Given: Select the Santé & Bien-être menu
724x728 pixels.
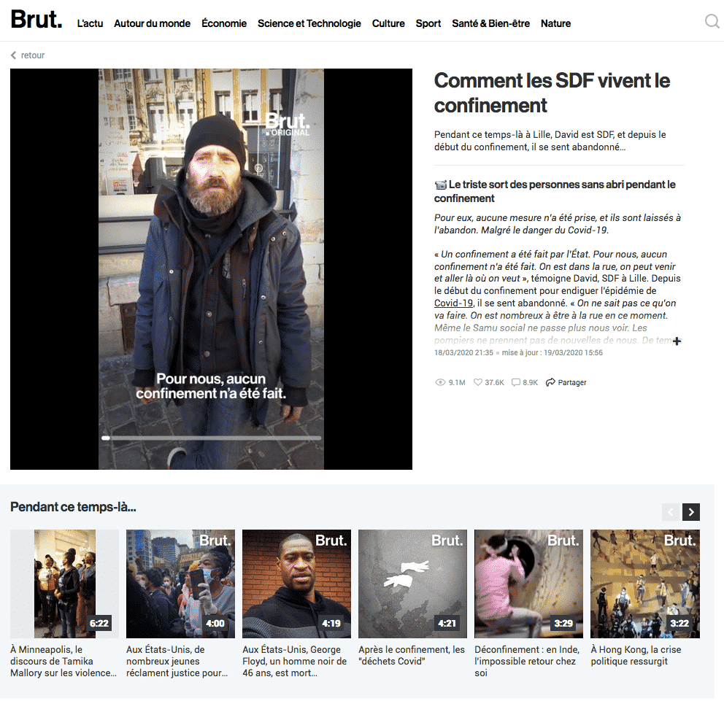Looking at the screenshot, I should pos(490,23).
